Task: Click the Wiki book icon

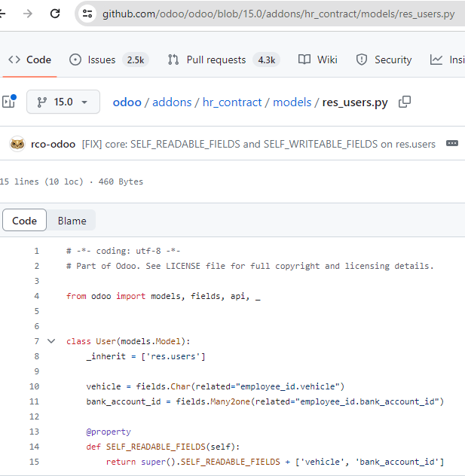Action: pos(304,59)
